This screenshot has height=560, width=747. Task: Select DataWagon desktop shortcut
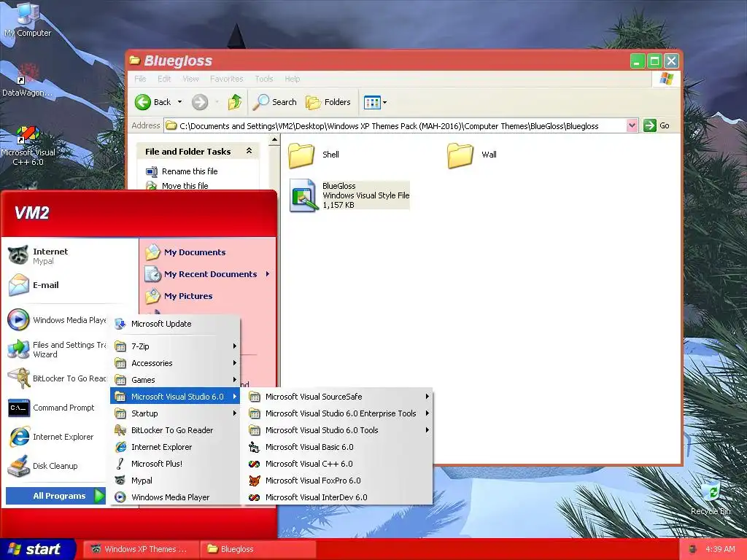pyautogui.click(x=27, y=80)
